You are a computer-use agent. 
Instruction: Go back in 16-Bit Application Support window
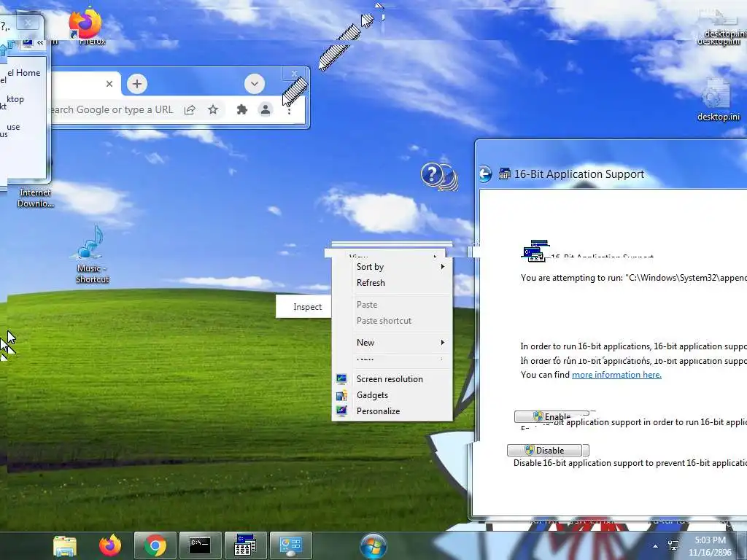(485, 174)
